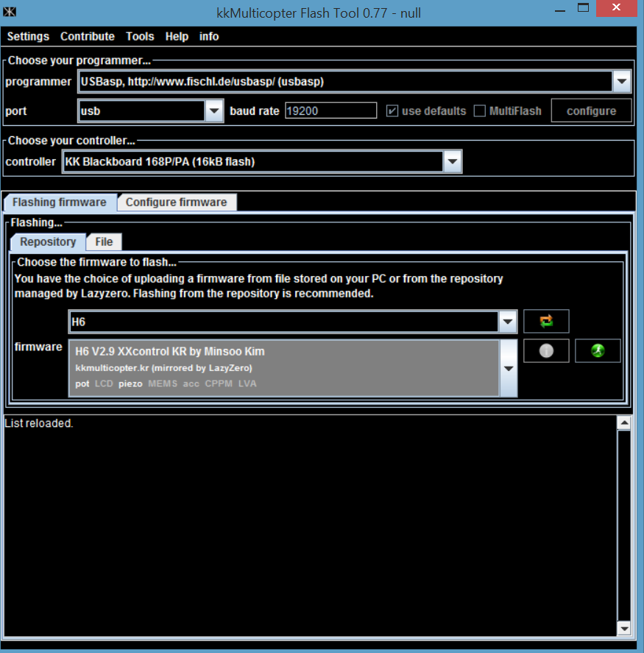
Task: Open the Contribute menu
Action: click(x=88, y=37)
